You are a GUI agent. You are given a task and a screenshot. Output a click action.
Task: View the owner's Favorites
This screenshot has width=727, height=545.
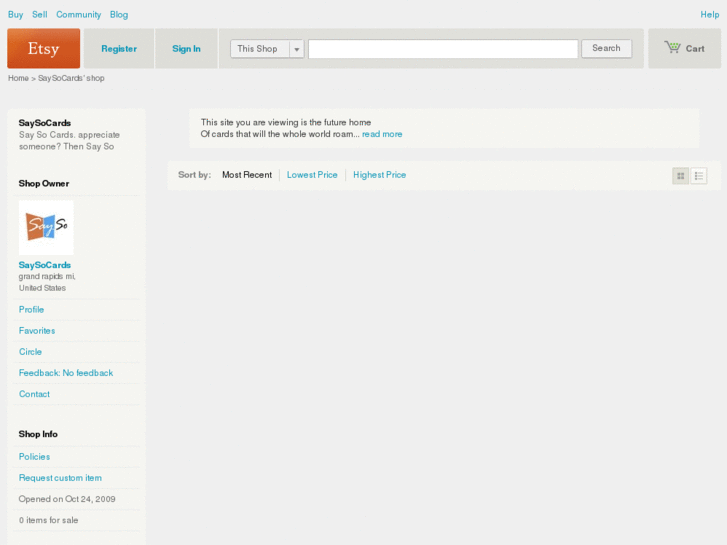[37, 331]
